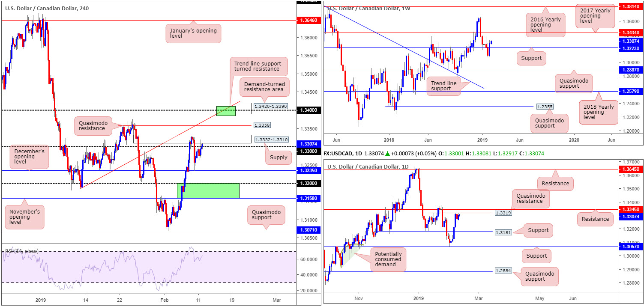The image size is (644, 306).
Task: Click the 'Feb' date label on the 240 chart
Action: click(x=165, y=300)
